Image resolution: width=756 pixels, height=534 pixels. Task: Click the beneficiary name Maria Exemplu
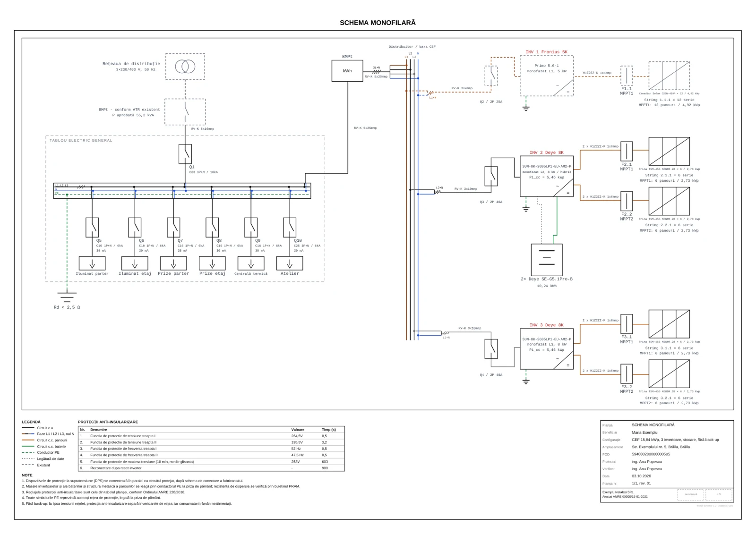click(644, 432)
